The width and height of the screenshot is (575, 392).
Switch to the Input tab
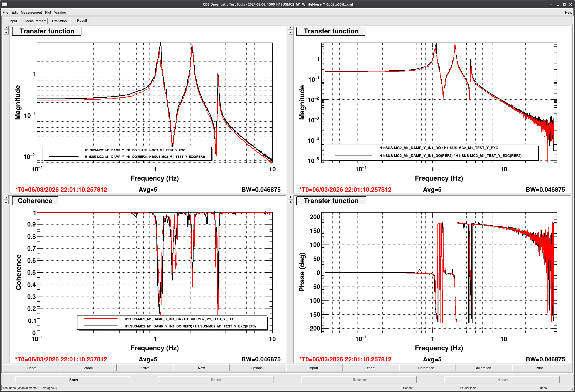click(13, 21)
